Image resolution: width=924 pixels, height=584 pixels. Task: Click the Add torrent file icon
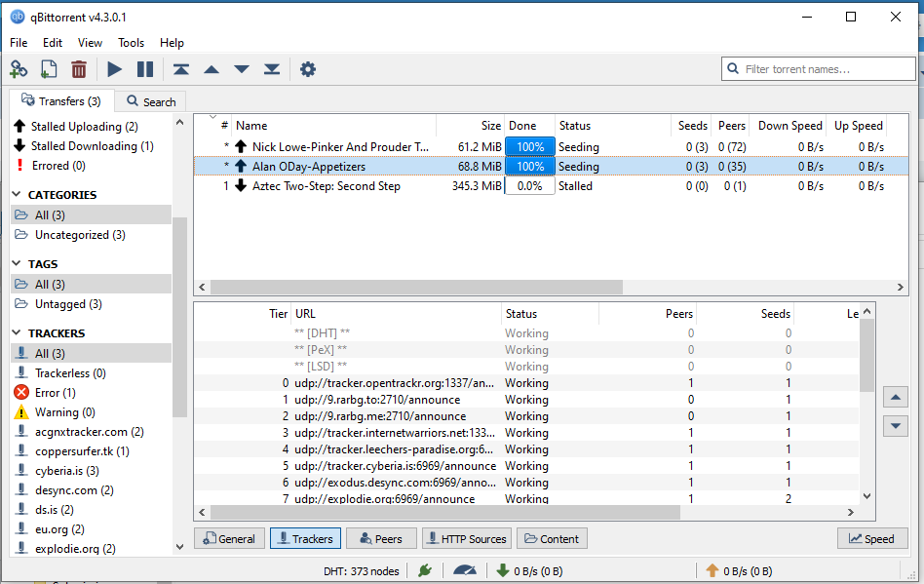coord(49,69)
